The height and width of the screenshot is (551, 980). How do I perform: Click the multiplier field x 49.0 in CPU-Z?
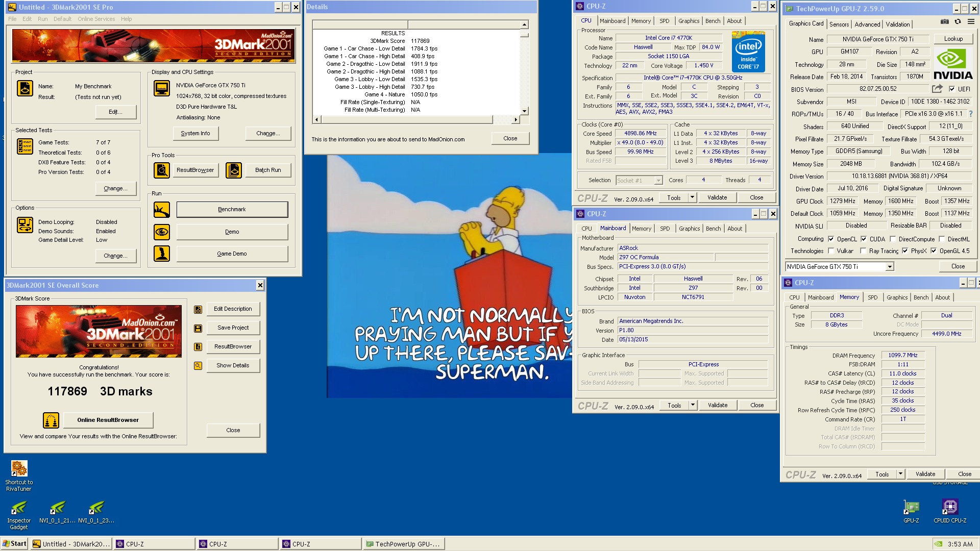coord(640,142)
